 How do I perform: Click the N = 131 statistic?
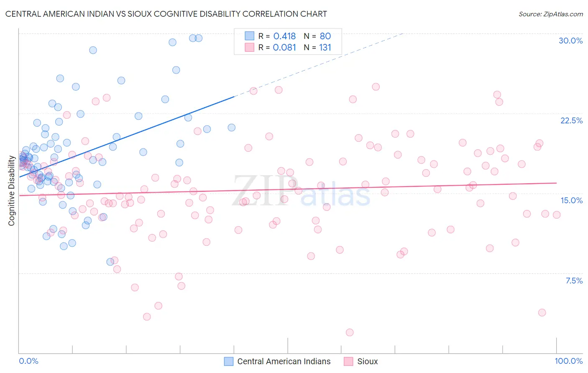click(317, 47)
